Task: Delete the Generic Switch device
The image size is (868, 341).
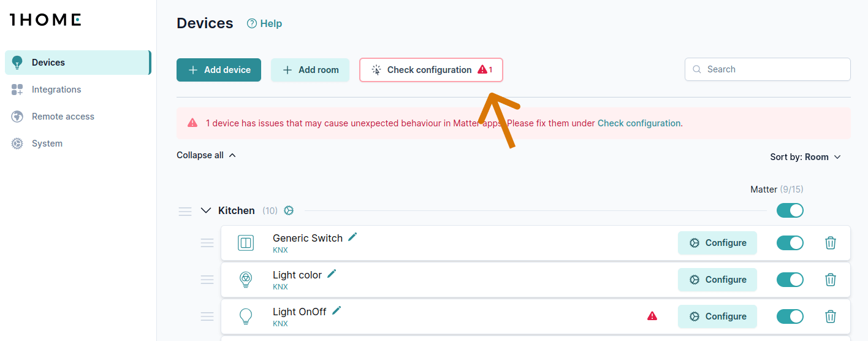Action: click(x=831, y=243)
